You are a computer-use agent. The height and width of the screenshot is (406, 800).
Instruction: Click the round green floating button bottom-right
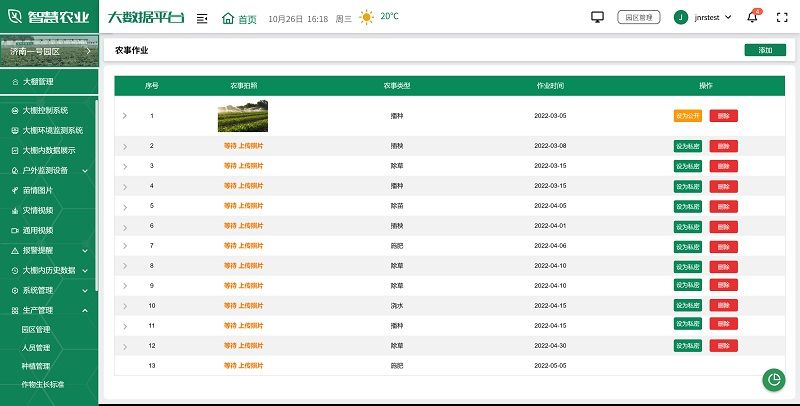tap(773, 380)
